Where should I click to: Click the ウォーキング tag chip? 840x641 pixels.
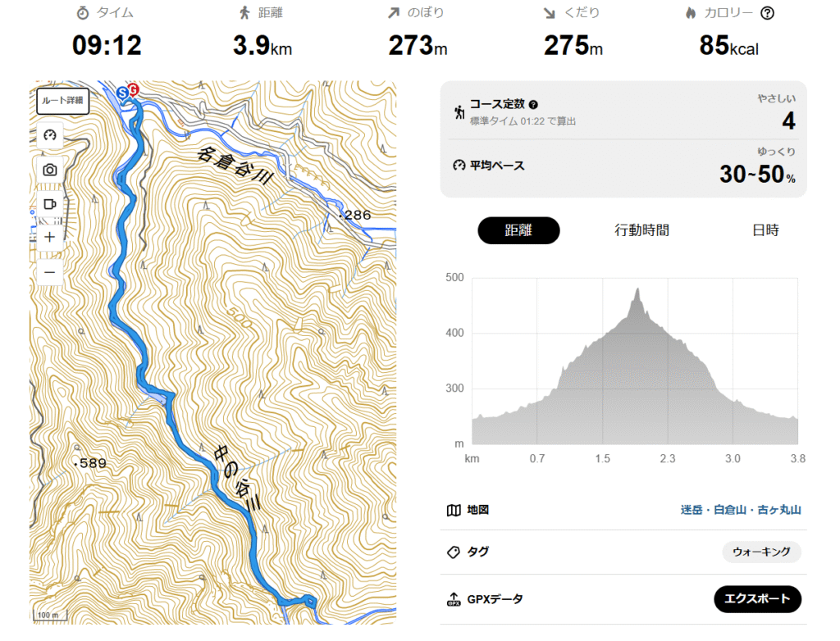click(x=761, y=552)
